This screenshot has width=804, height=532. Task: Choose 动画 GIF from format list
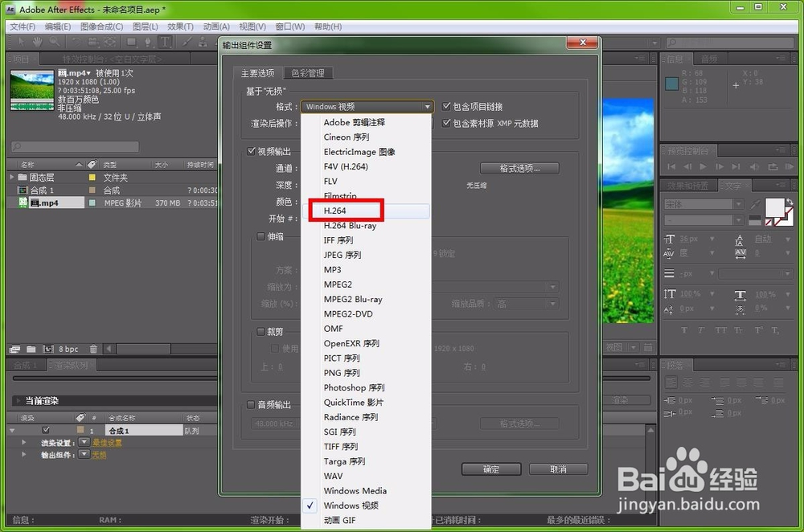[x=366, y=520]
